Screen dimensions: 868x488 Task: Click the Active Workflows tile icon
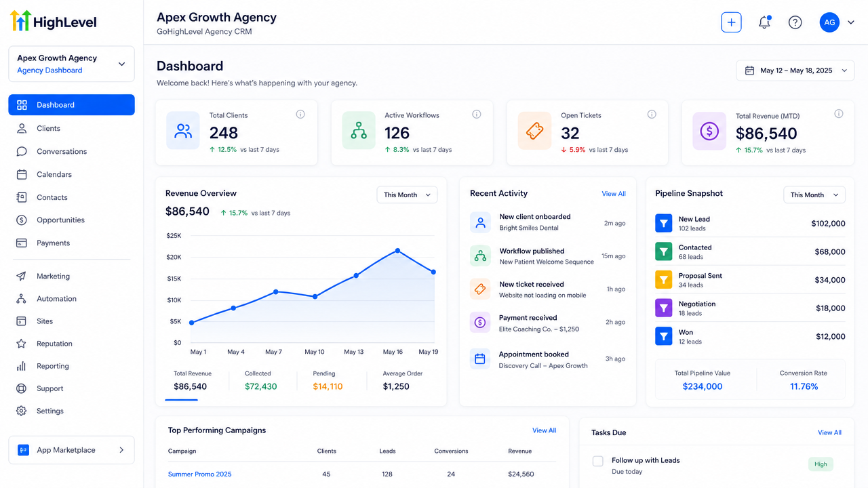pos(359,131)
